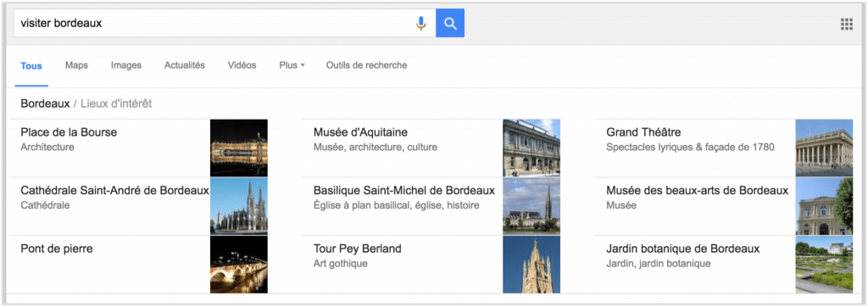
Task: Open Grand Théâtre result
Action: (x=644, y=132)
